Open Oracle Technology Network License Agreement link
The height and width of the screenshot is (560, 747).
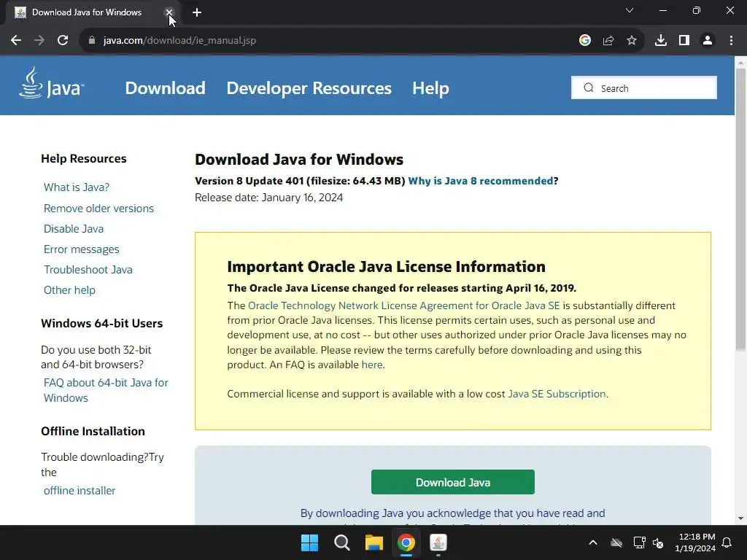404,306
